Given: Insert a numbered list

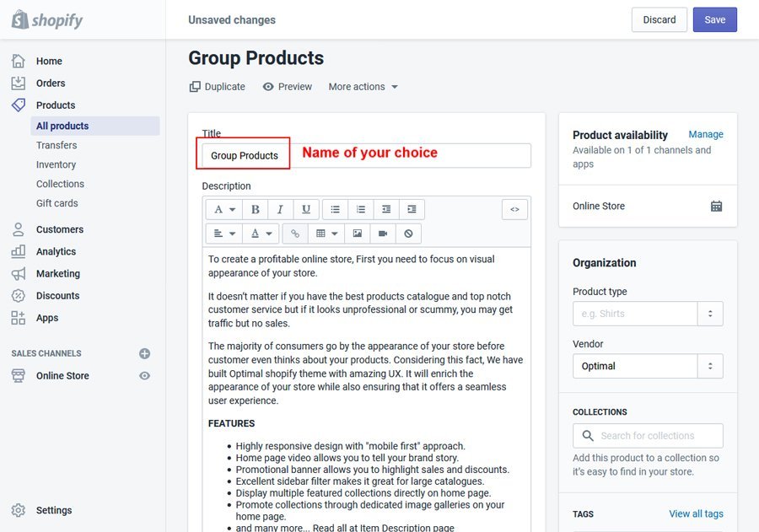Looking at the screenshot, I should (361, 209).
